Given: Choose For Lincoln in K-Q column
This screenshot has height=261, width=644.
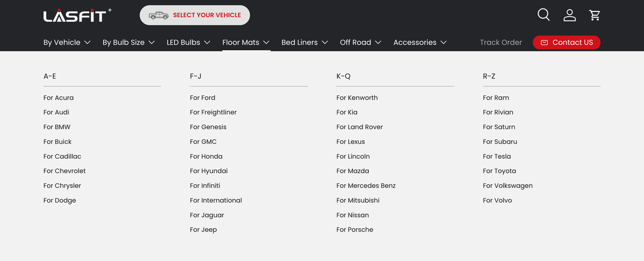Looking at the screenshot, I should point(353,156).
